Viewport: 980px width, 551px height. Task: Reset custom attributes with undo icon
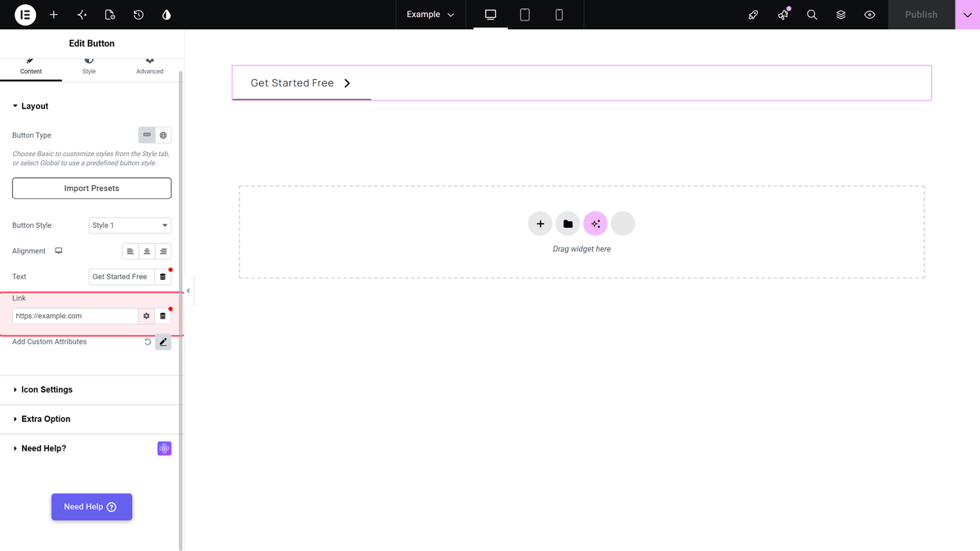pyautogui.click(x=148, y=342)
